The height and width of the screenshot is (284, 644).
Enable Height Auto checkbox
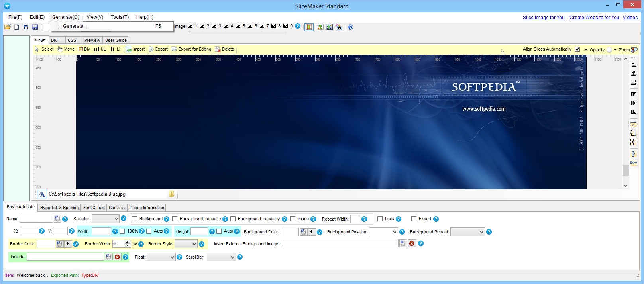[219, 231]
